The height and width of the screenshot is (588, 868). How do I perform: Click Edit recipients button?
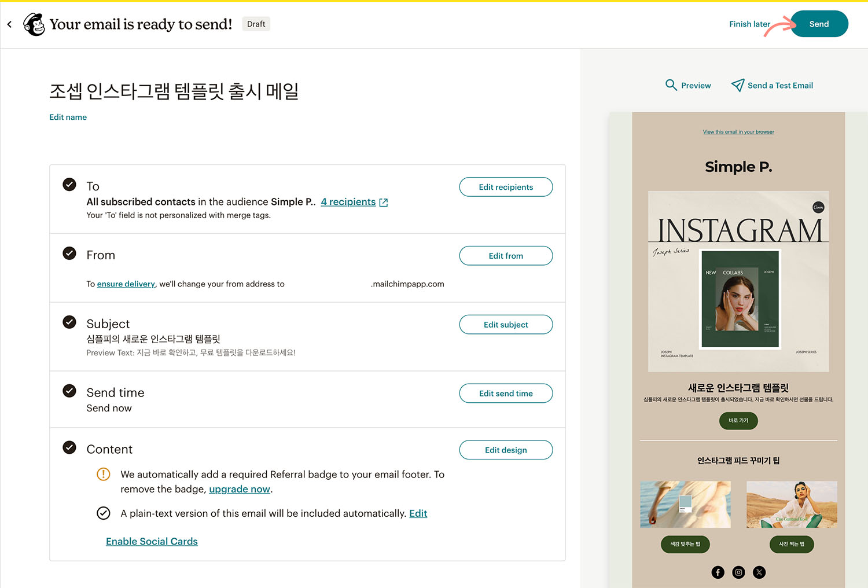click(506, 187)
